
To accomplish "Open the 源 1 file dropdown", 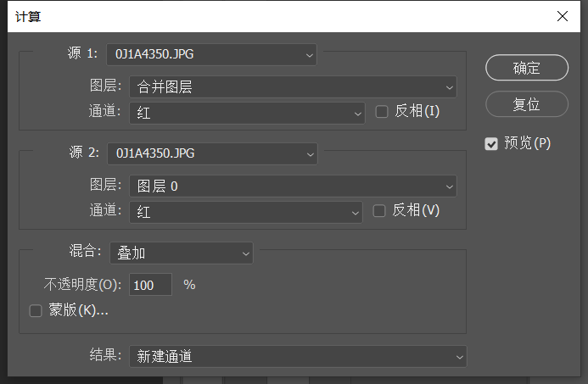I will click(211, 55).
